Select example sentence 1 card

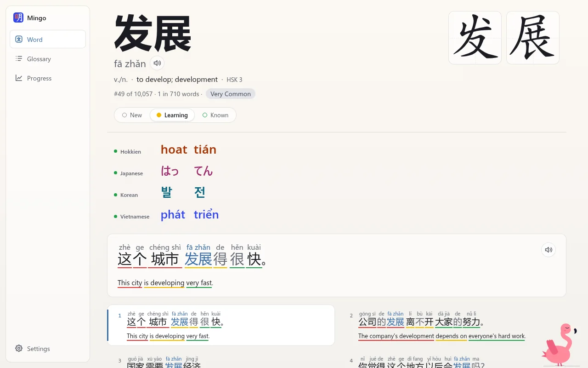tap(221, 325)
